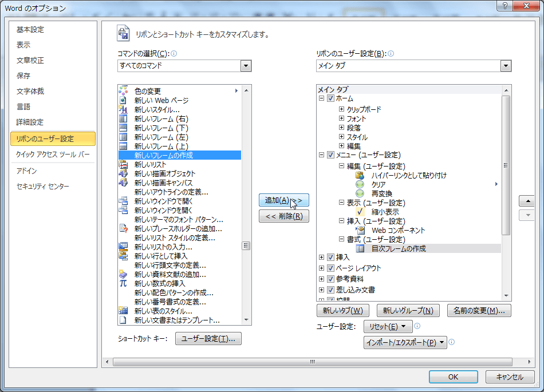This screenshot has width=544, height=392.
Task: Click the info icon beside リセット button
Action: click(417, 326)
